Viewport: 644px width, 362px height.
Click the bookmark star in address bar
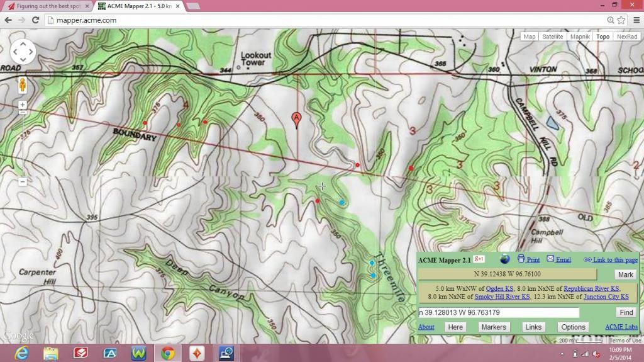coord(621,20)
